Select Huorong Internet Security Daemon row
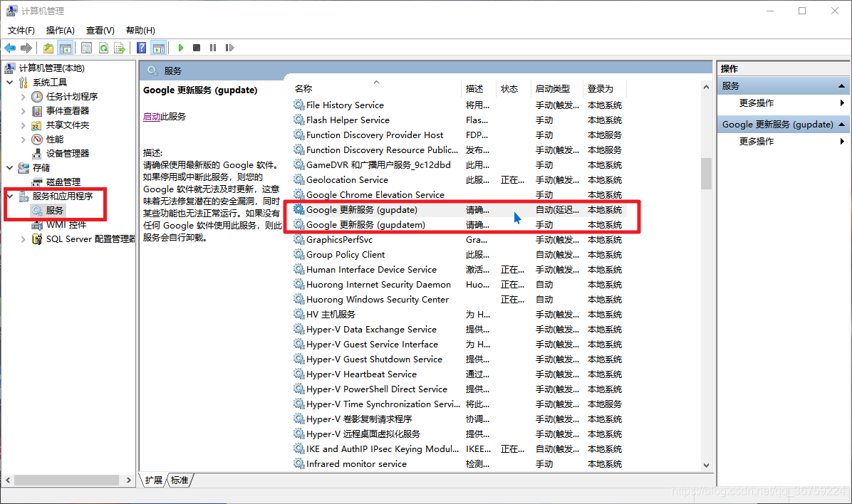This screenshot has height=504, width=852. click(x=459, y=285)
